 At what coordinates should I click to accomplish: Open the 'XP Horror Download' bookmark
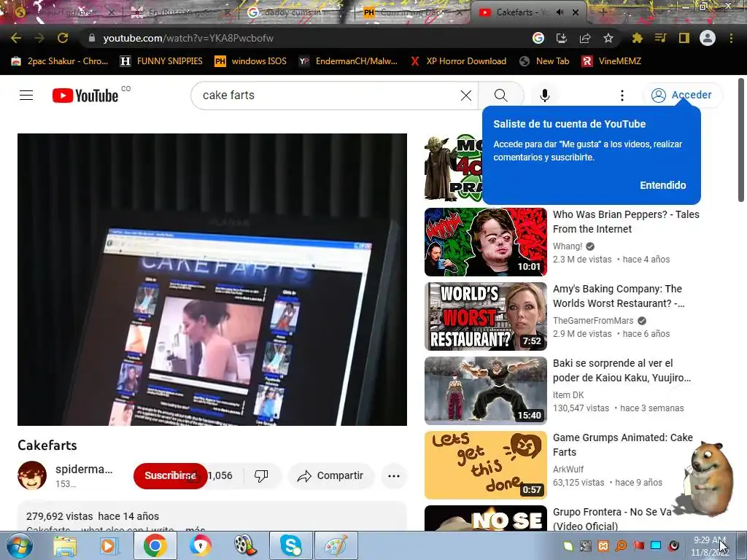tap(458, 61)
